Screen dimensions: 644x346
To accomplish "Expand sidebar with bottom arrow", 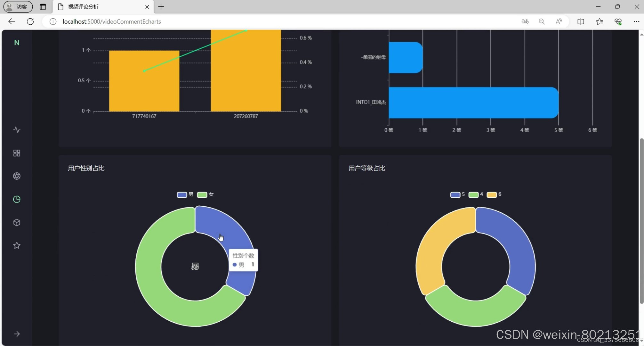I will (x=17, y=334).
